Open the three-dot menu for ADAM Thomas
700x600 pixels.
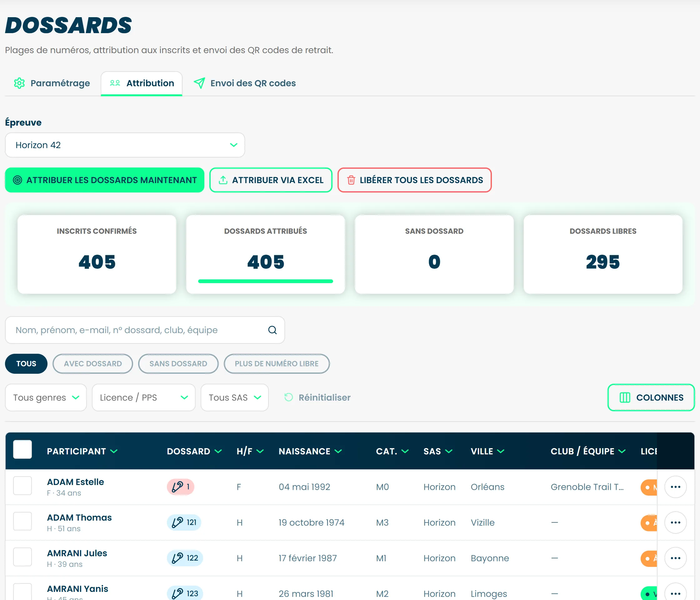click(x=675, y=522)
